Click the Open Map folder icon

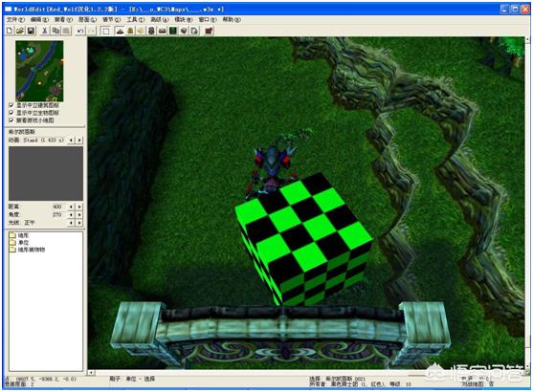(20, 31)
